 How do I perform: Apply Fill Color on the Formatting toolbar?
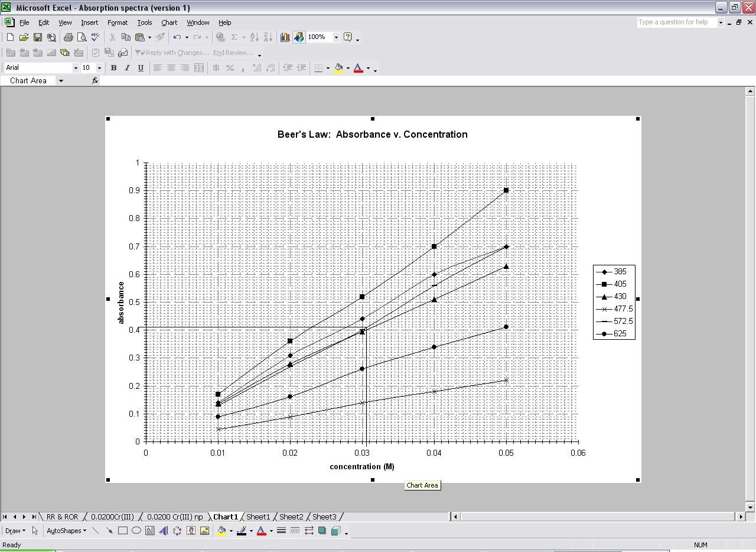[x=338, y=68]
